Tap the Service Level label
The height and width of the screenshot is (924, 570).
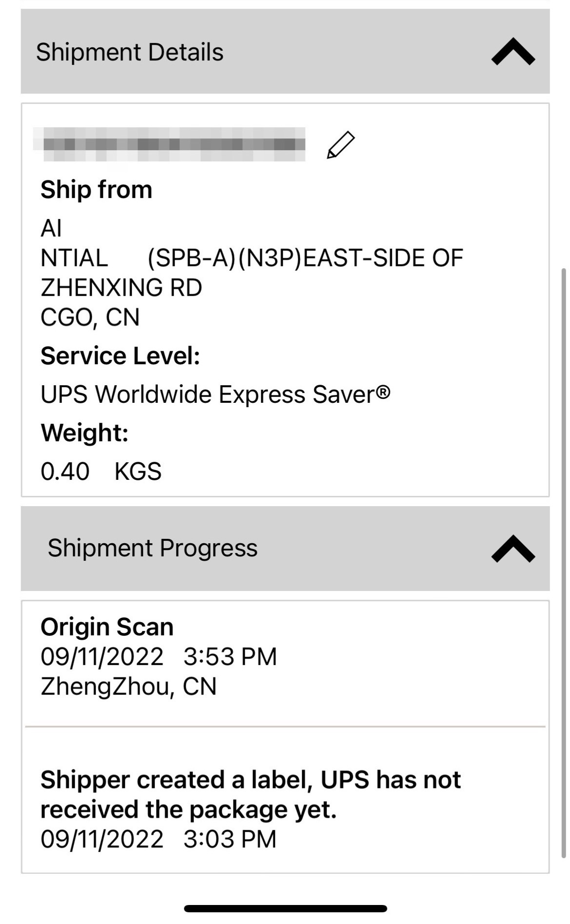120,355
